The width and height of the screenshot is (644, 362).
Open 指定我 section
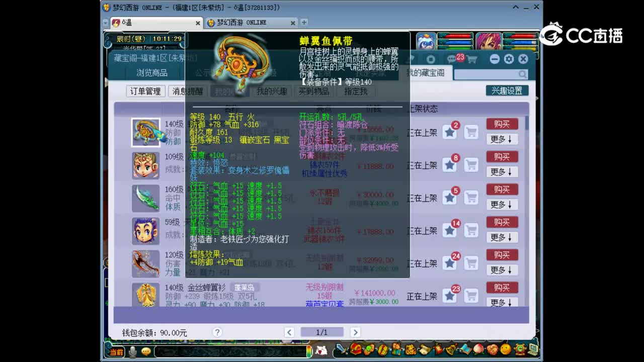(356, 91)
